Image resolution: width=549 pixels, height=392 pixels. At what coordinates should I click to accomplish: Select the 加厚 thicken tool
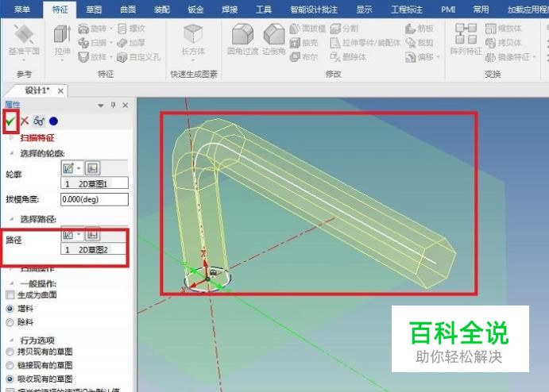tap(130, 43)
